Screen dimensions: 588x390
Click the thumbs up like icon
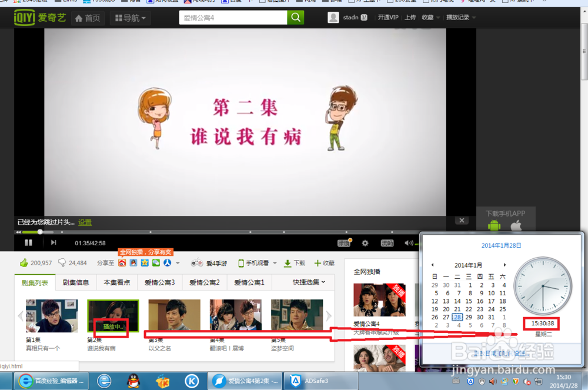coord(24,262)
